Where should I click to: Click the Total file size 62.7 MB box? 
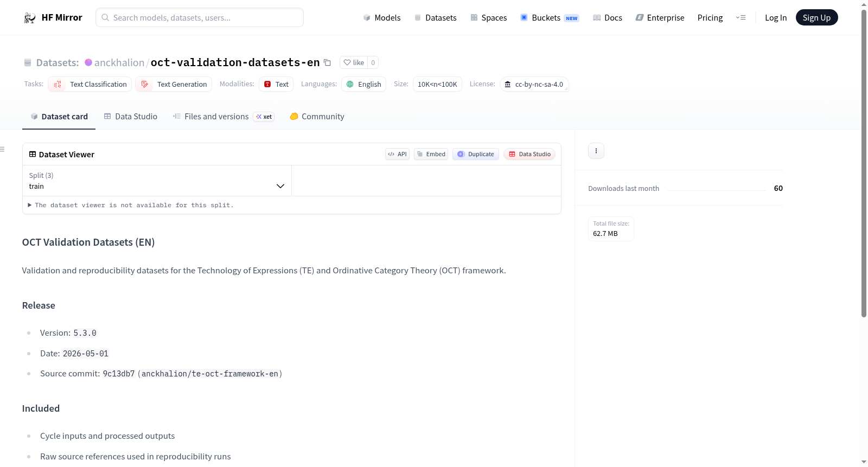coord(611,229)
